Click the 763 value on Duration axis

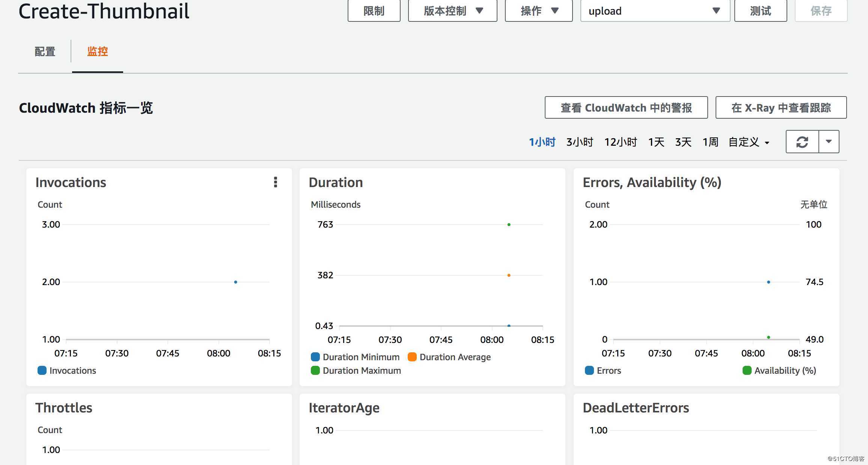325,225
